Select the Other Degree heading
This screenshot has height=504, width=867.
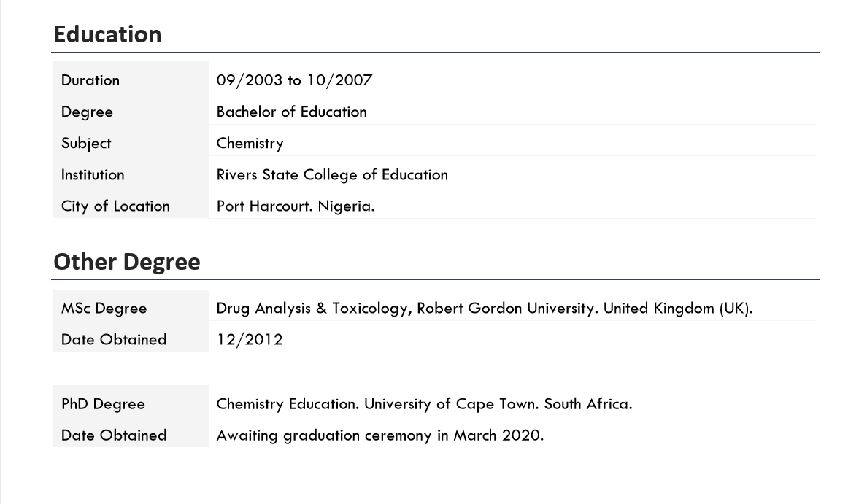126,262
